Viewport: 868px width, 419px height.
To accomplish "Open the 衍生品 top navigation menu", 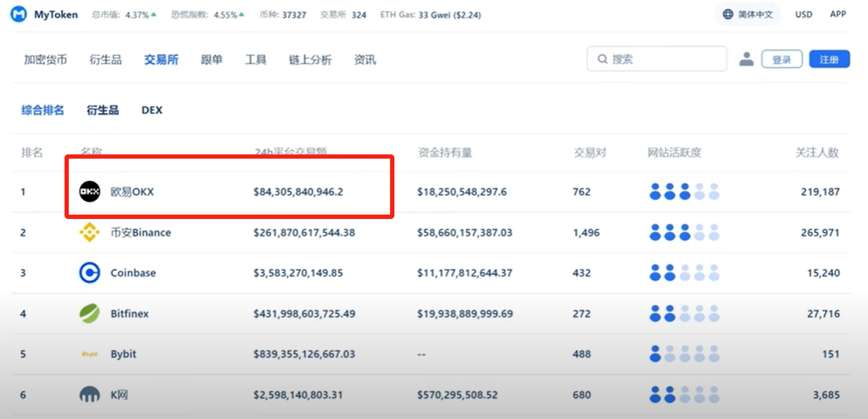I will click(106, 60).
